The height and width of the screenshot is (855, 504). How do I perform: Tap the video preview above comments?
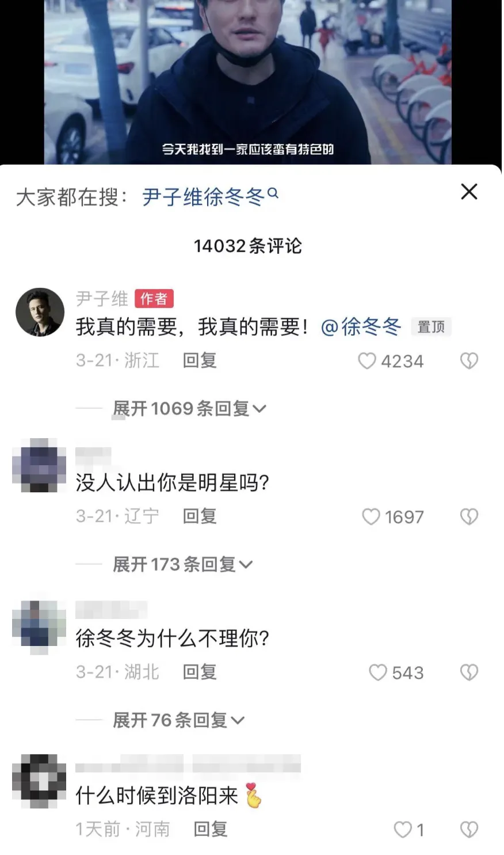click(x=248, y=82)
